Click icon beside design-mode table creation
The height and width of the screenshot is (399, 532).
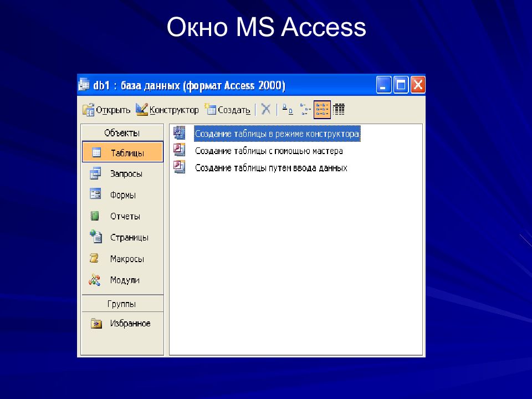179,132
